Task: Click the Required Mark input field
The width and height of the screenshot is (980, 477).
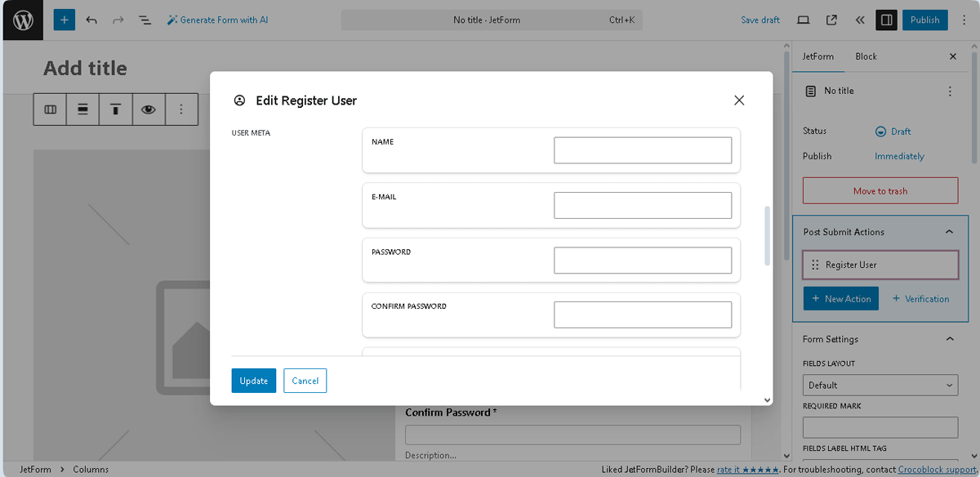Action: coord(880,427)
